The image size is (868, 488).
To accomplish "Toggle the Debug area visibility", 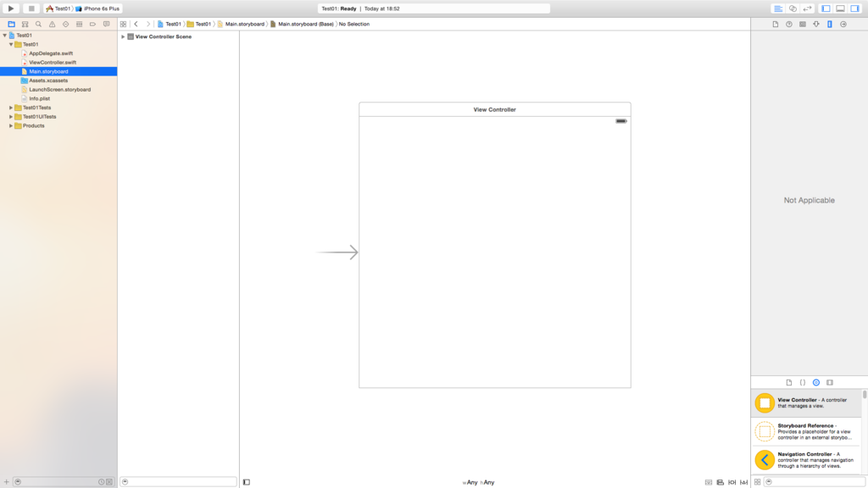I will pos(840,8).
